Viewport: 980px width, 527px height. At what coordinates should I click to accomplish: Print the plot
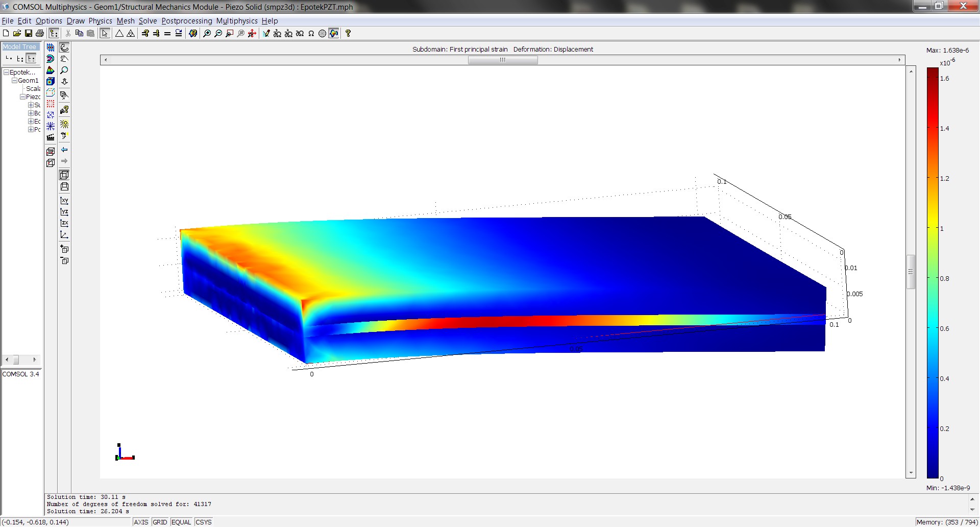click(40, 33)
